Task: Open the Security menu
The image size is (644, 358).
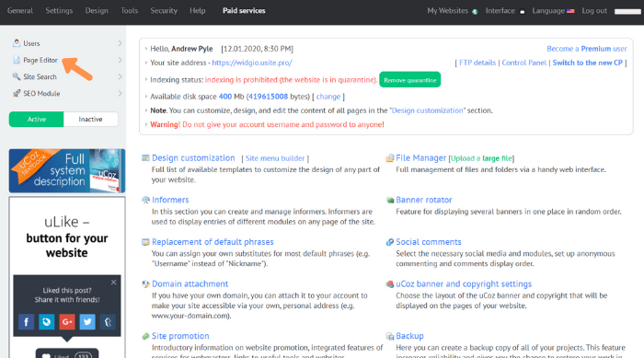Action: 164,11
